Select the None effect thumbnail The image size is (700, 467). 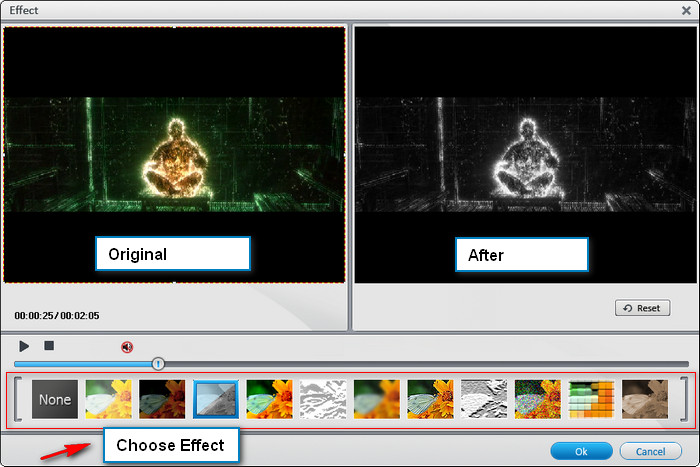pyautogui.click(x=55, y=399)
